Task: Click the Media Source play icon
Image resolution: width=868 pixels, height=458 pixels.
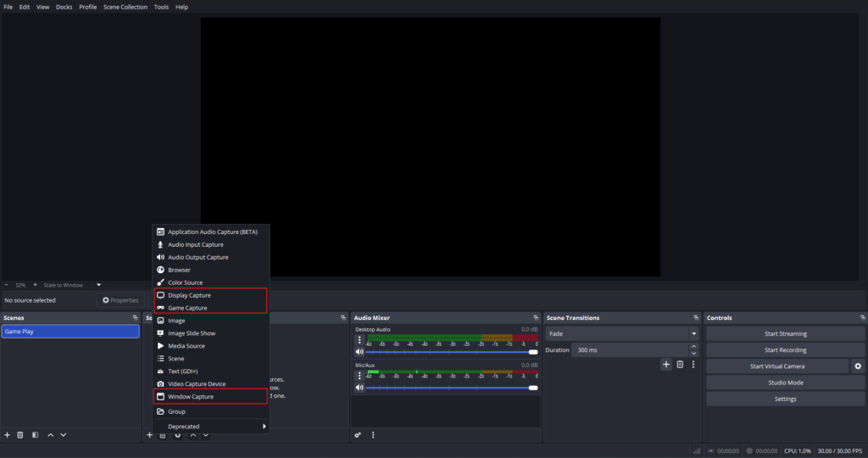Action: pyautogui.click(x=160, y=346)
